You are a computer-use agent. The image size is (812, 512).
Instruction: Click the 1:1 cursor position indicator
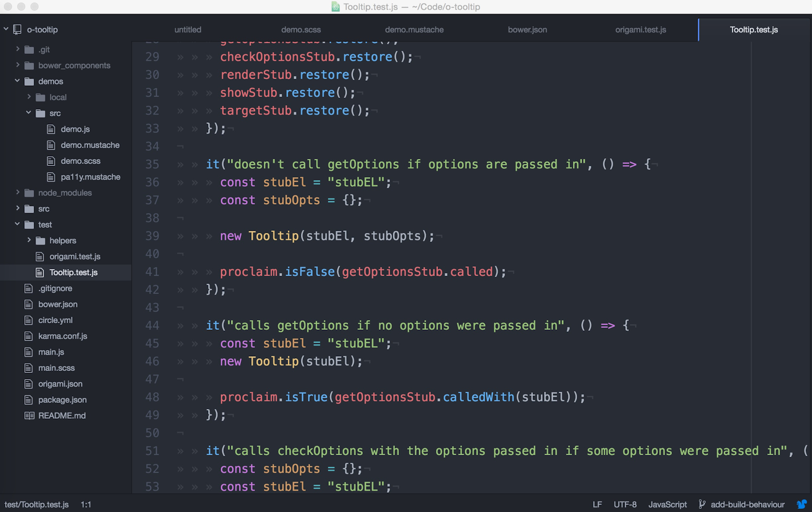tap(86, 504)
